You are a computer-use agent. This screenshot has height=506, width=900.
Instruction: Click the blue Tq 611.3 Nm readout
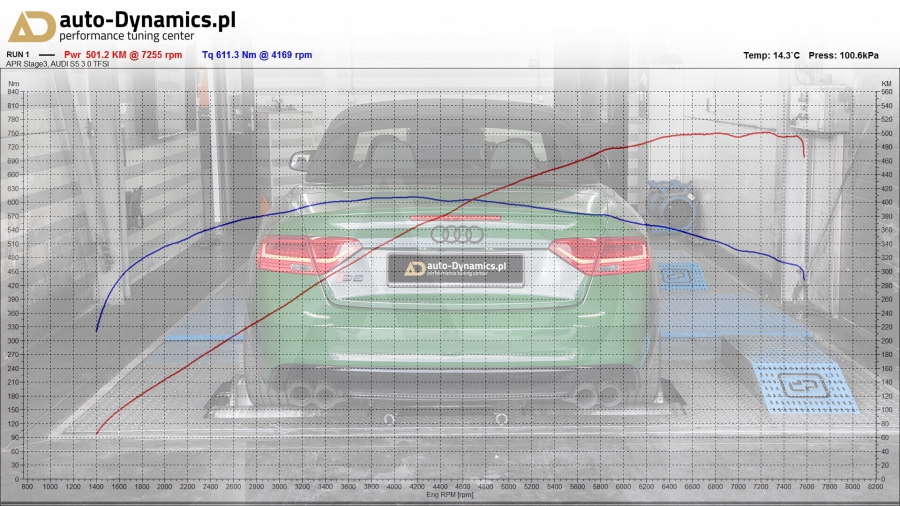click(x=257, y=55)
